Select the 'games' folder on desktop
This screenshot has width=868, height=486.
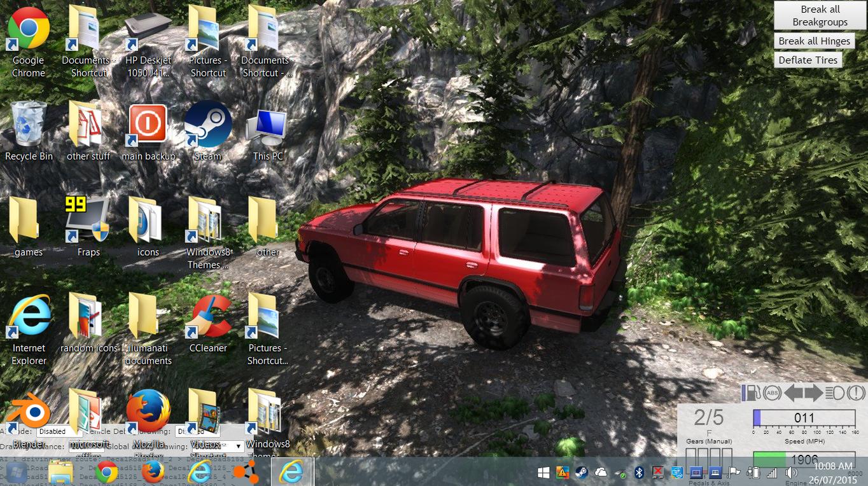(x=29, y=226)
